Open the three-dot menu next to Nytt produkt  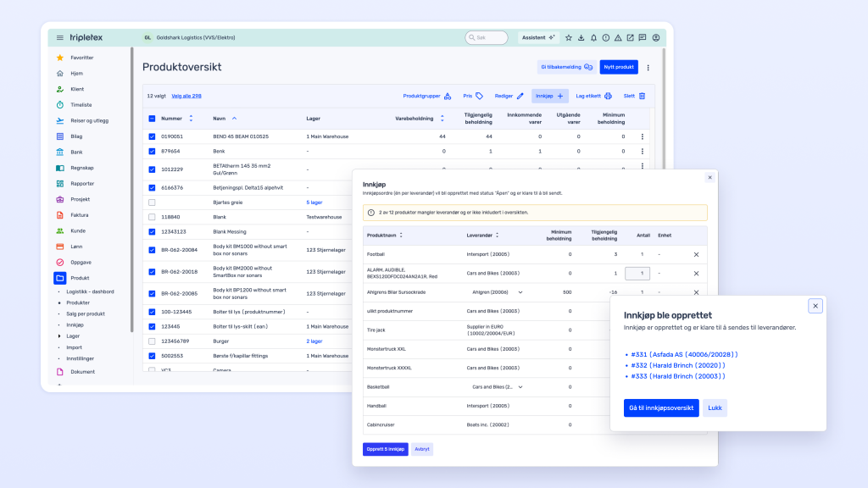(x=648, y=67)
